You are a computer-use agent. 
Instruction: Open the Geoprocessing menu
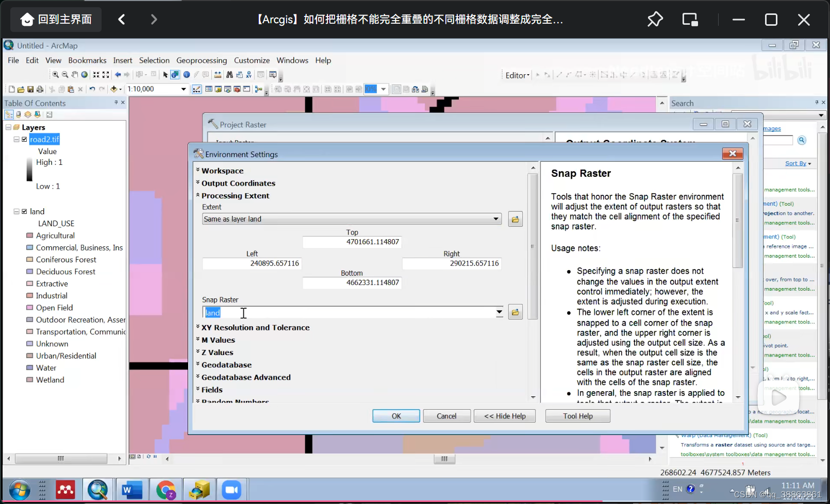(202, 60)
